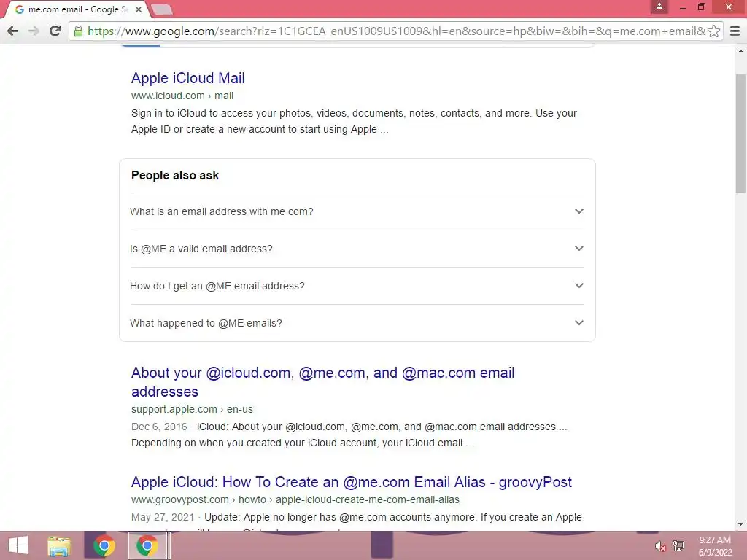Minimize the Chrome window
This screenshot has height=560, width=747.
(x=683, y=7)
